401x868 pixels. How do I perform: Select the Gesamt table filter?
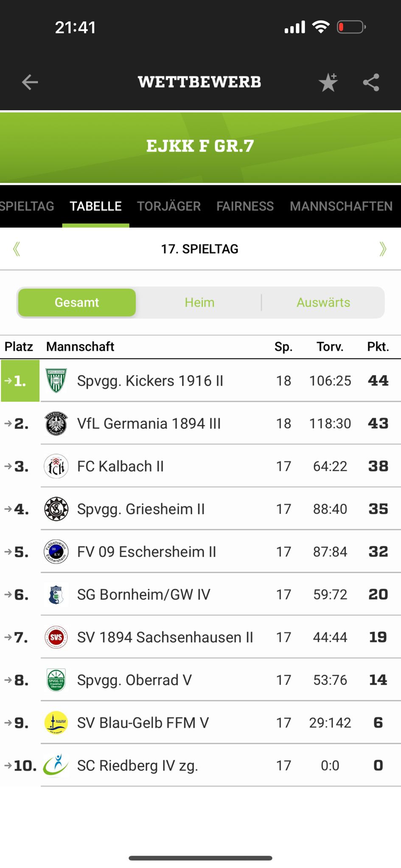click(77, 303)
